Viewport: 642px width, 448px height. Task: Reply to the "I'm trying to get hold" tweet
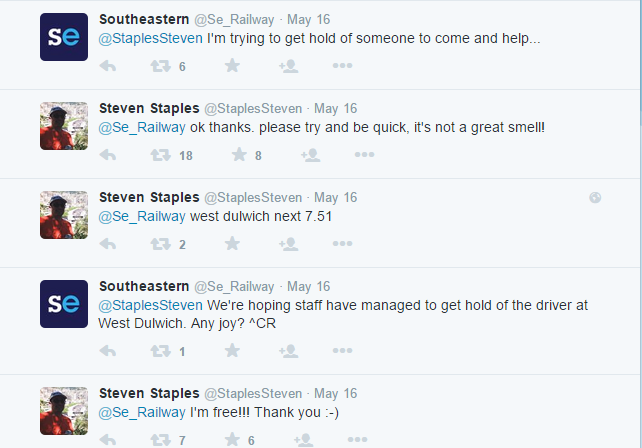click(x=108, y=66)
